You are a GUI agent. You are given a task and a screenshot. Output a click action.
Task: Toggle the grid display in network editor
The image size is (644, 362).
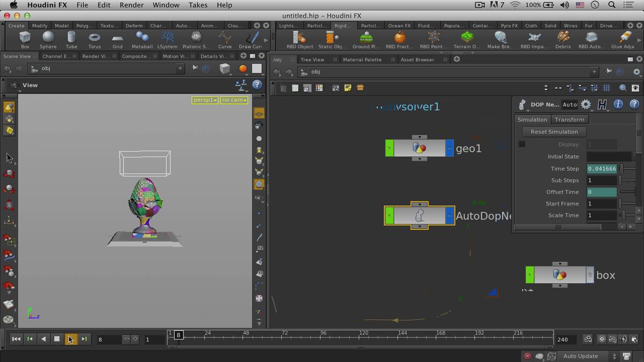tap(607, 88)
